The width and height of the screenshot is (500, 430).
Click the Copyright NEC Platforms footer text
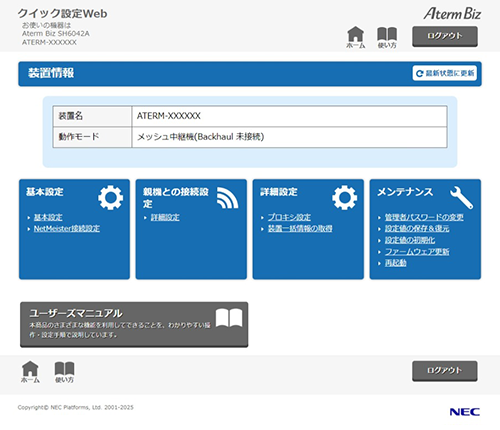pyautogui.click(x=75, y=407)
